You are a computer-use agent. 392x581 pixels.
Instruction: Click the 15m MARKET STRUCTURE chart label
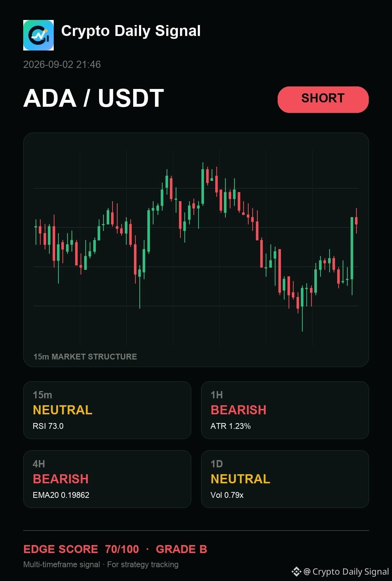coord(85,357)
